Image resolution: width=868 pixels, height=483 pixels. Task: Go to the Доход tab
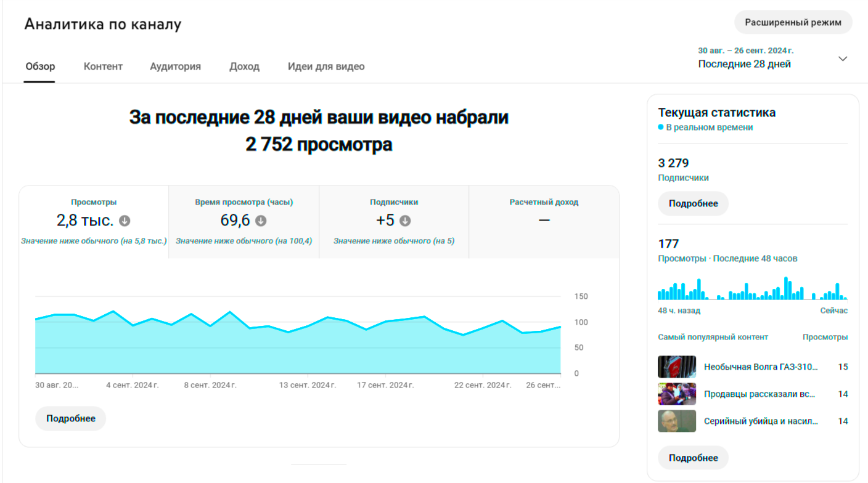pos(244,67)
